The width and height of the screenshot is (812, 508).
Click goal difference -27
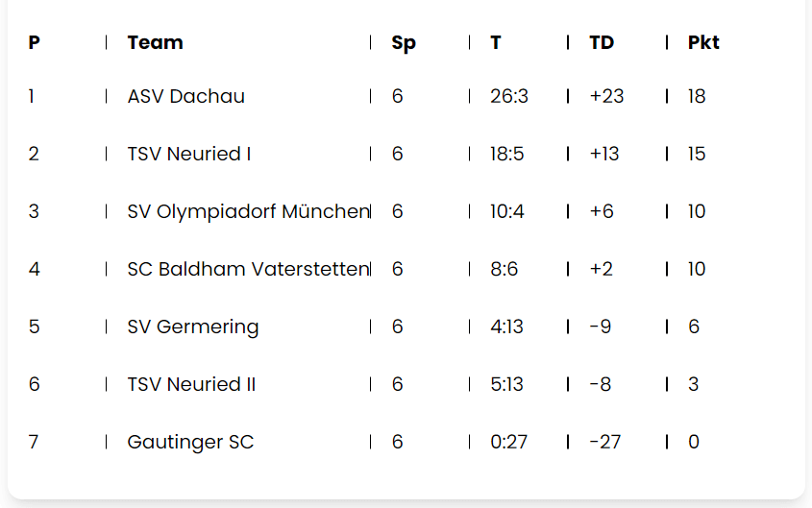click(x=604, y=442)
